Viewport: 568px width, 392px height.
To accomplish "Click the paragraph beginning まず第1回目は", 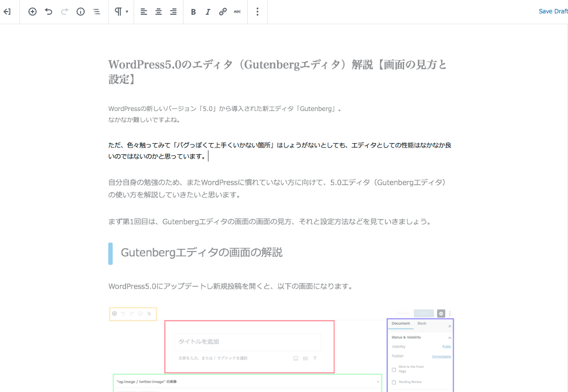I will (270, 222).
